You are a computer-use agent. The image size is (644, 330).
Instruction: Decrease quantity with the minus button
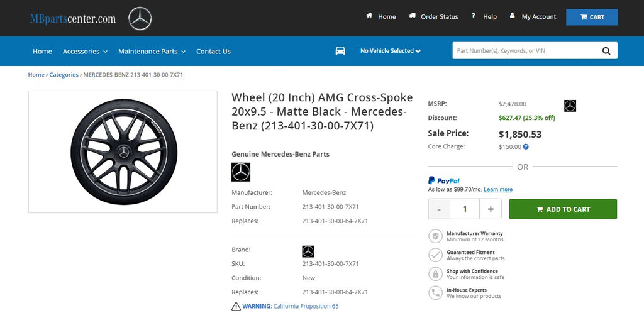click(439, 209)
